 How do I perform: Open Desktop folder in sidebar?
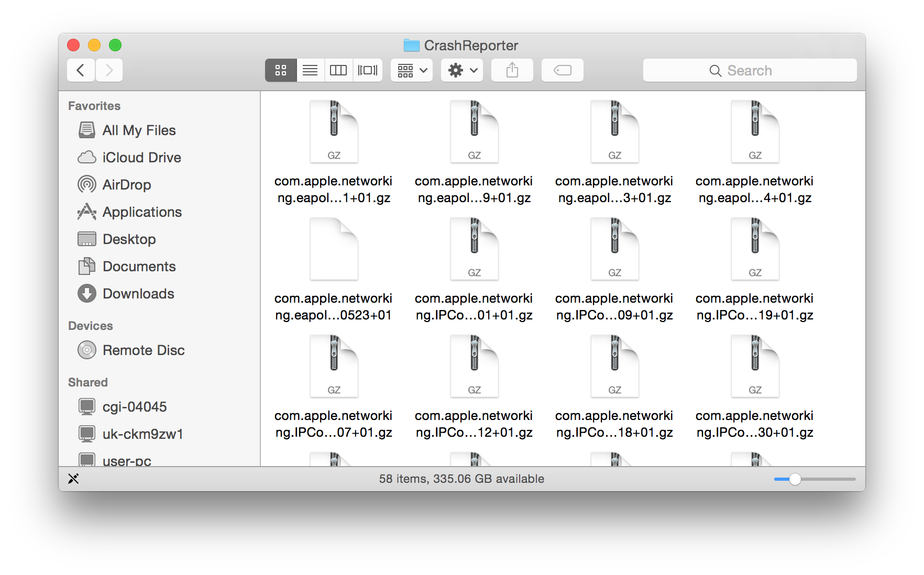[159, 239]
